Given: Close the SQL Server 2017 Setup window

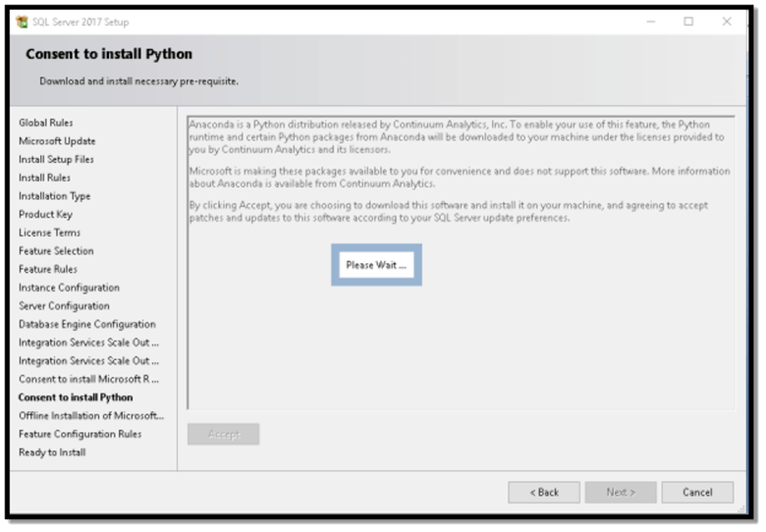Looking at the screenshot, I should pos(727,22).
